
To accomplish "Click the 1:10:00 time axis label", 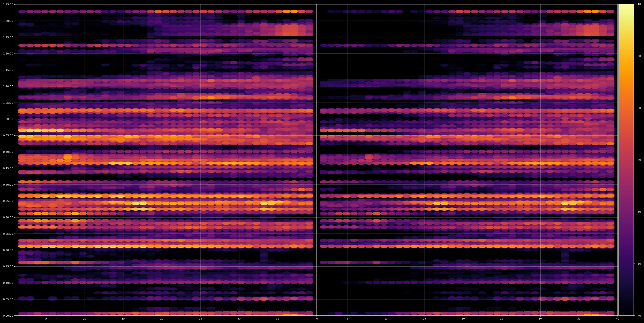I will coord(8,86).
